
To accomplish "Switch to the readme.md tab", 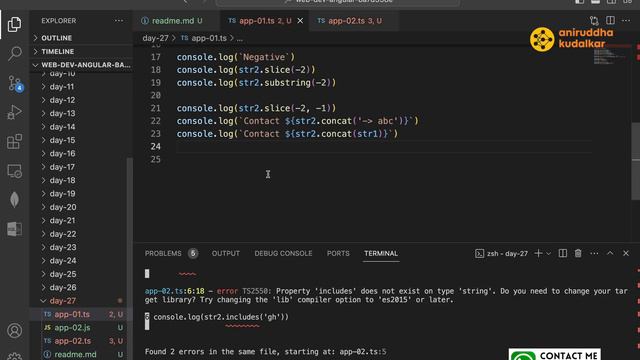I will (176, 20).
